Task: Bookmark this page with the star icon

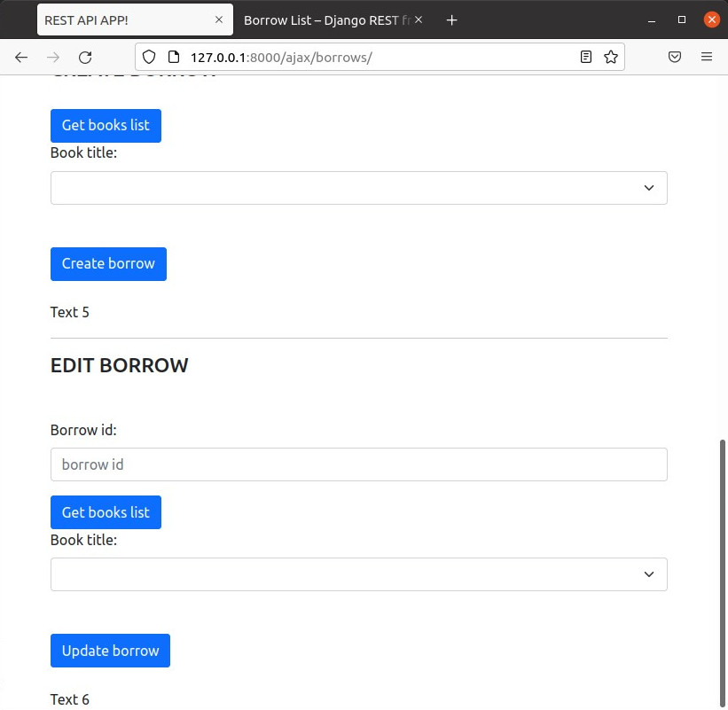Action: 610,57
